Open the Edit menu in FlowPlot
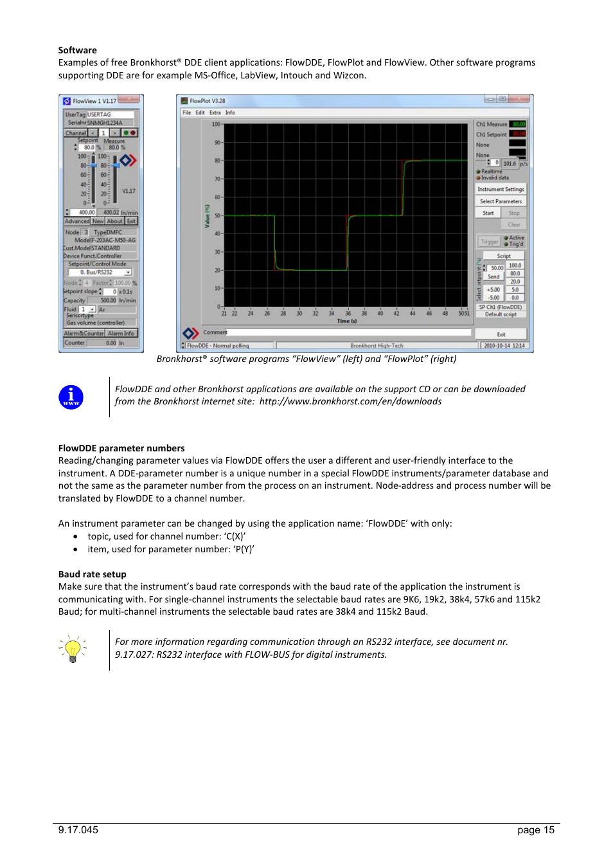 (x=200, y=113)
